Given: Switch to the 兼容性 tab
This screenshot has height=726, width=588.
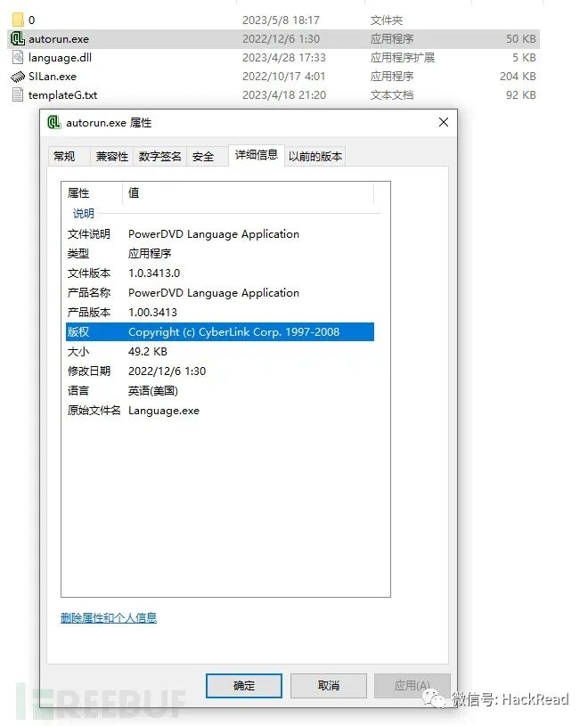Looking at the screenshot, I should [111, 157].
